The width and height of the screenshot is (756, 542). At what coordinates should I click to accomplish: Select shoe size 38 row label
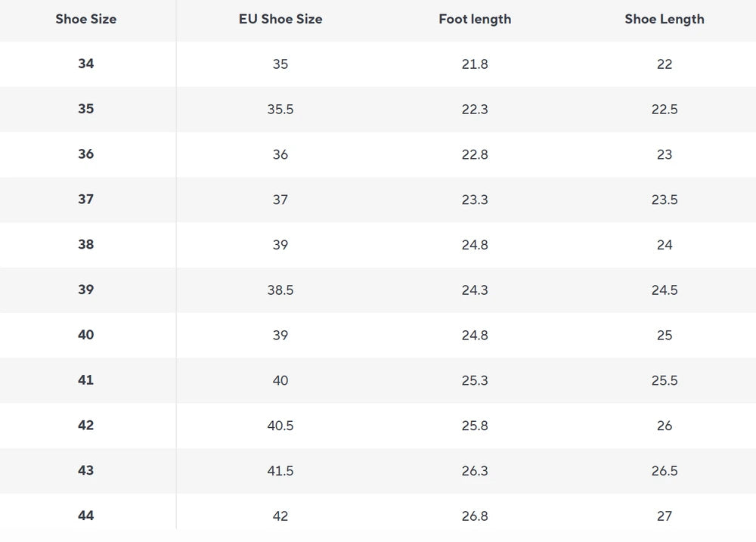pos(86,244)
